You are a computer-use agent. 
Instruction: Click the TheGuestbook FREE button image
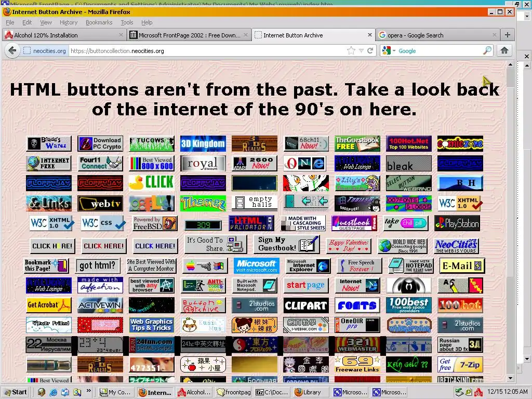click(x=357, y=143)
